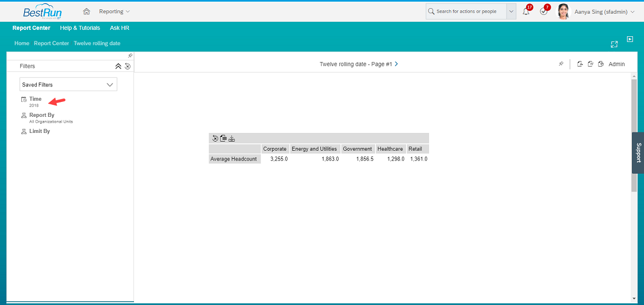Click the 2018 time value
Viewport: 644px width, 305px height.
34,106
